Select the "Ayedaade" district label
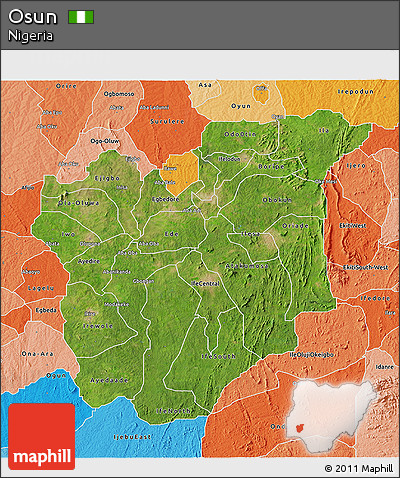Image resolution: width=400 pixels, height=478 pixels. tap(109, 380)
